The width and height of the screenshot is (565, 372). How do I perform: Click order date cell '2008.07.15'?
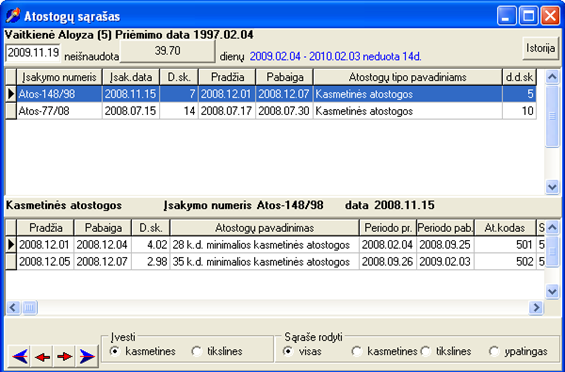[x=131, y=111]
